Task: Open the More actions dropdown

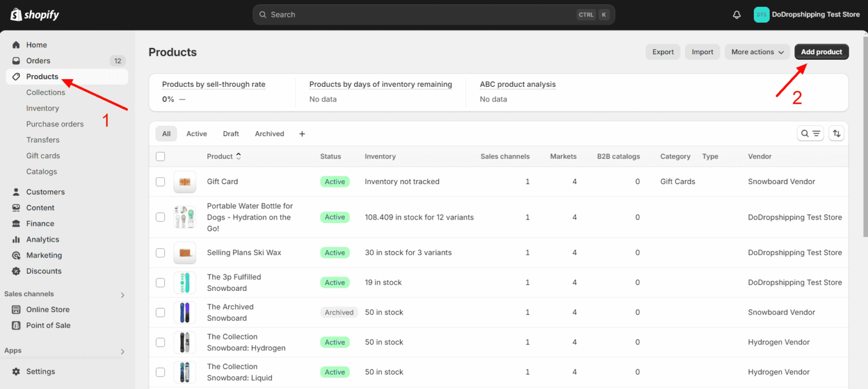Action: tap(757, 51)
